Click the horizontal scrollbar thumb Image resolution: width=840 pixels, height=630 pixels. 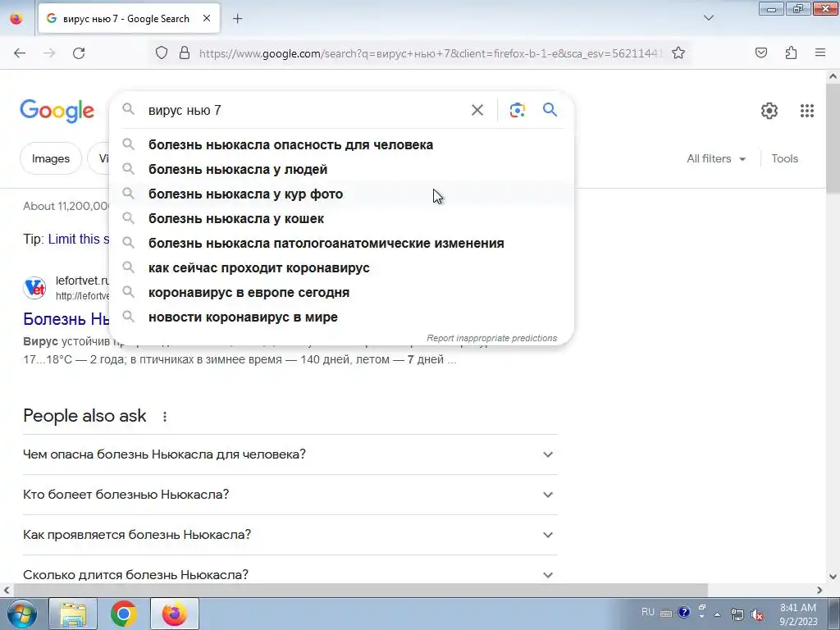coord(361,590)
